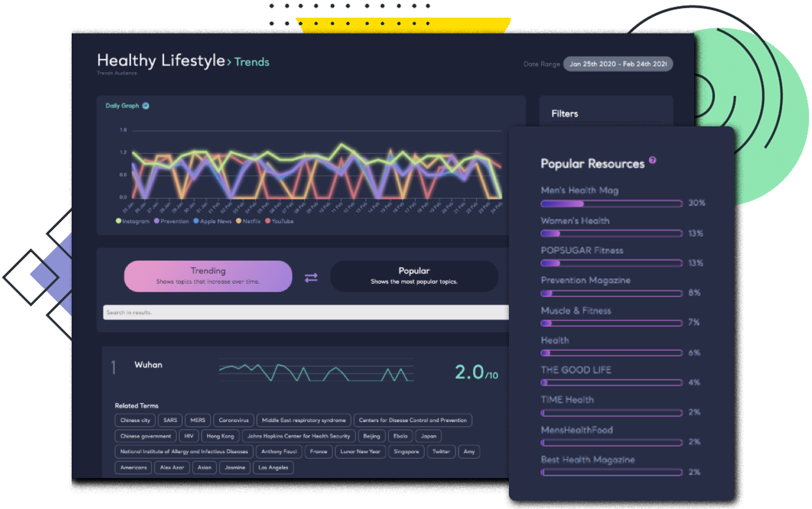Click the Coronavirus related term tag
The image size is (812, 509).
click(x=233, y=420)
